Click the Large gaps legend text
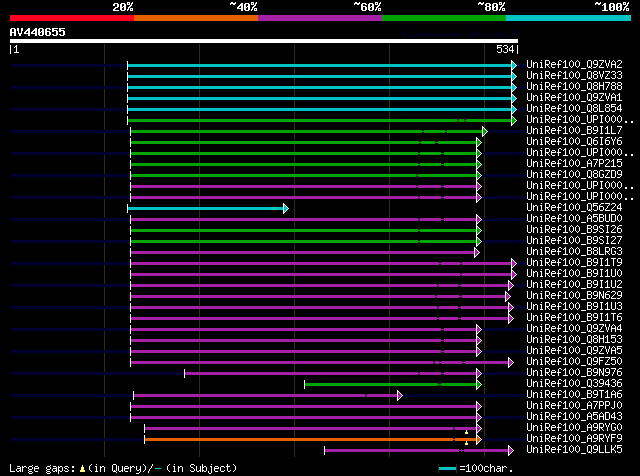This screenshot has height=476, width=640. (123, 468)
